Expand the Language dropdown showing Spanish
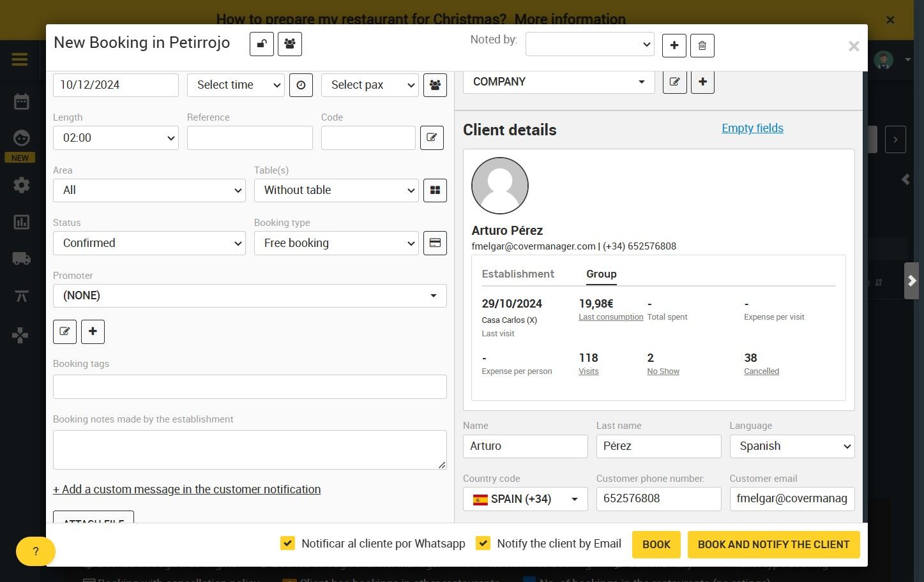This screenshot has height=582, width=924. click(x=792, y=446)
